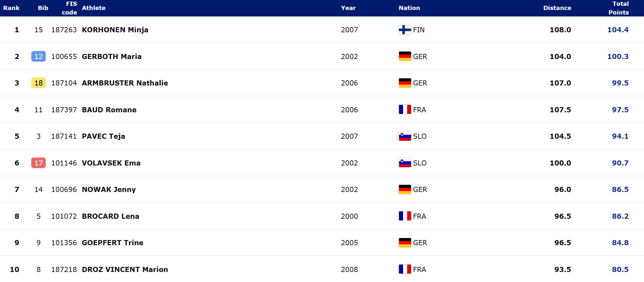Click FIS code 101072 for Brocard
The height and width of the screenshot is (282, 644).
[64, 216]
